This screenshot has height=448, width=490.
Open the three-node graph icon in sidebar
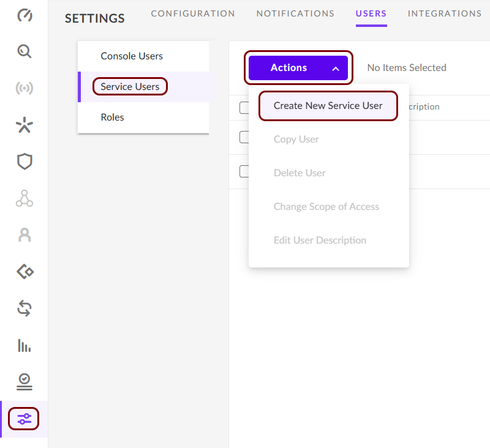[x=24, y=198]
